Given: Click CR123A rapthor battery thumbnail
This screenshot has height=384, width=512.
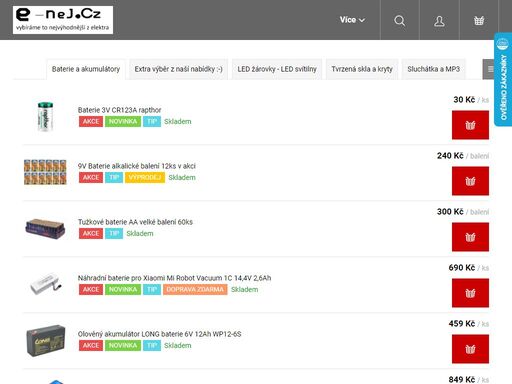Looking at the screenshot, I should click(x=45, y=117).
